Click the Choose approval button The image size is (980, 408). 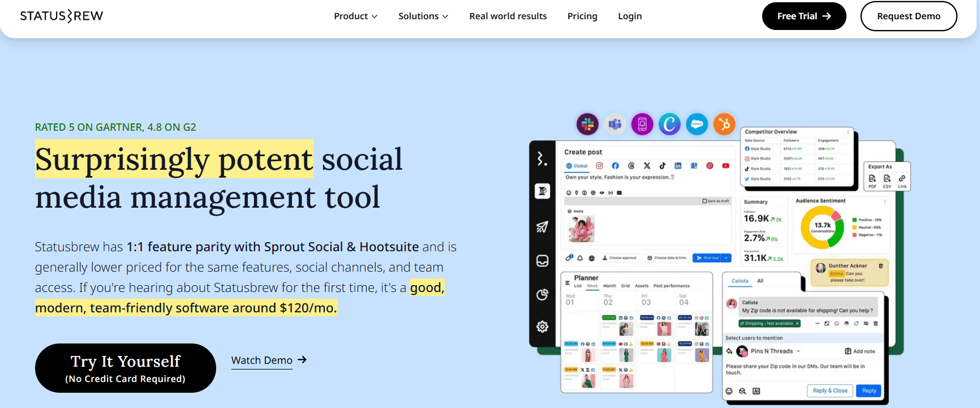620,258
